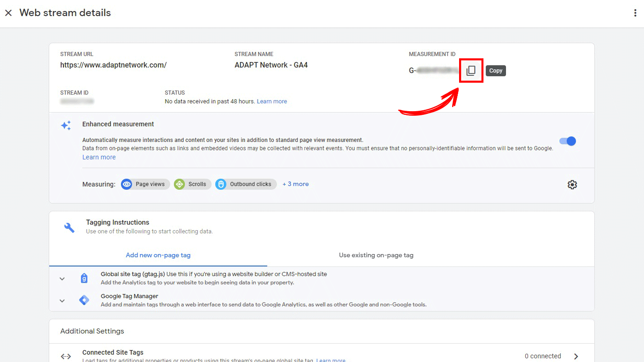This screenshot has width=644, height=362.
Task: Click the Scrolls chip
Action: [193, 184]
